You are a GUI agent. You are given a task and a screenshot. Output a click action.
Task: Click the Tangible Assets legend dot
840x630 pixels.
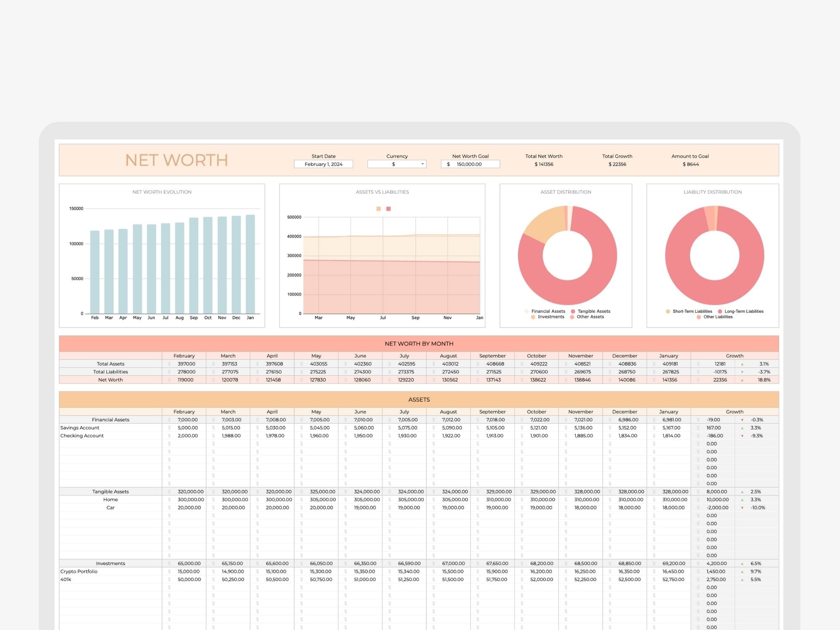[x=573, y=311]
